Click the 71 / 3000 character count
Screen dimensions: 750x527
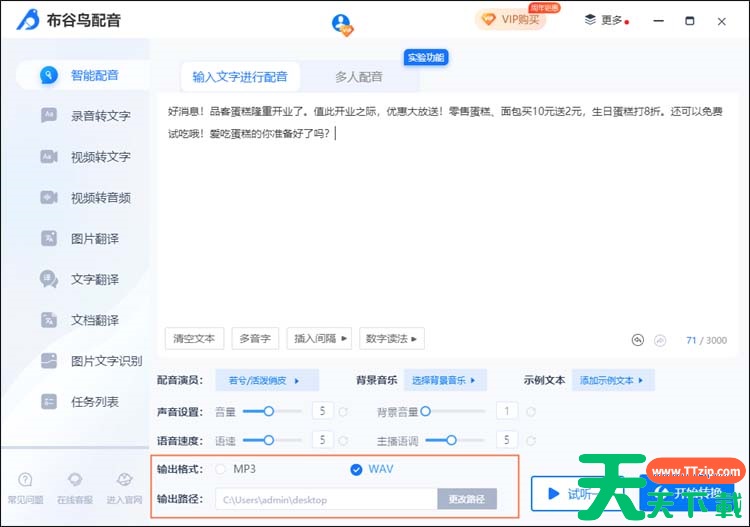click(706, 340)
